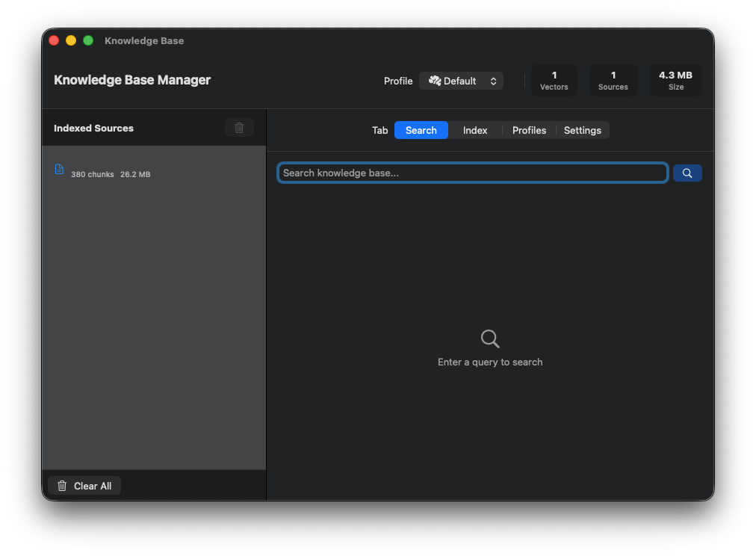Click the red close window button
Viewport: 756px width, 556px height.
tap(54, 40)
